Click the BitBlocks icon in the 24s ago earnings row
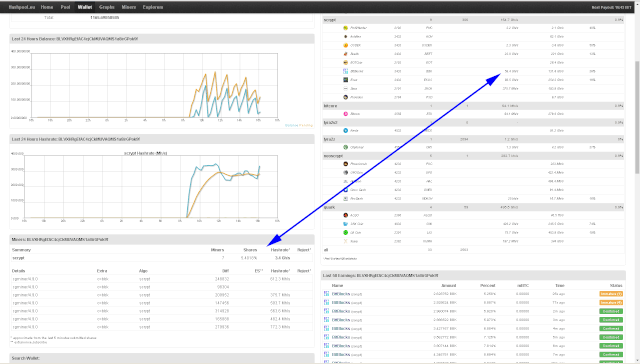The image size is (640, 364). coord(326,293)
